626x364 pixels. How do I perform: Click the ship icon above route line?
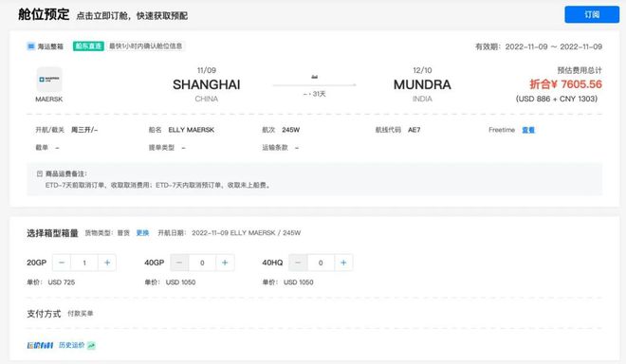tap(314, 77)
